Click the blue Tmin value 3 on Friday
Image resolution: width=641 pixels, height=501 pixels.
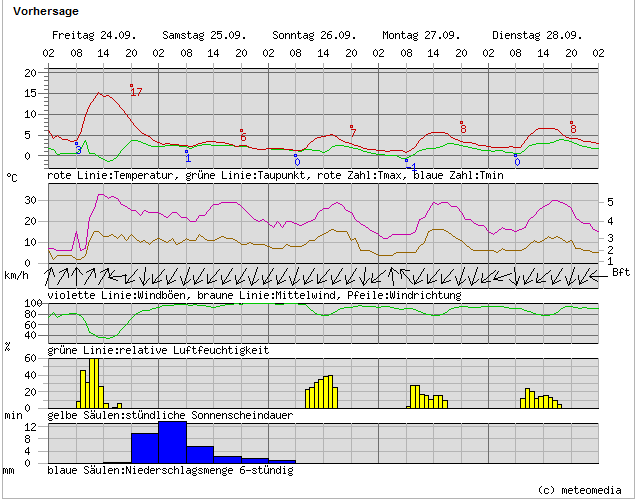pyautogui.click(x=78, y=150)
